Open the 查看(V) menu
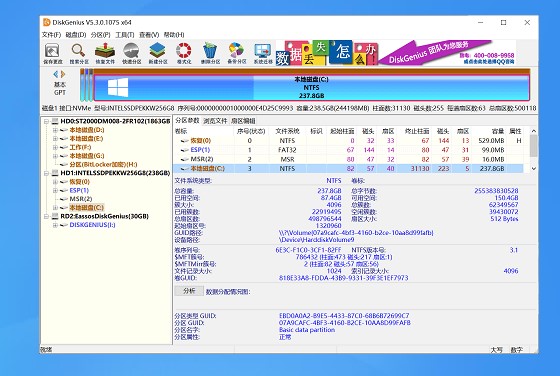560x376 pixels. [x=149, y=35]
